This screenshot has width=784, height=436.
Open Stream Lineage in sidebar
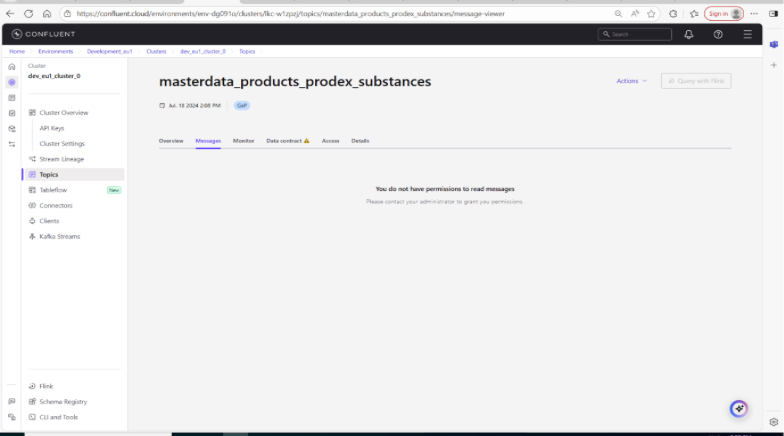[x=62, y=159]
